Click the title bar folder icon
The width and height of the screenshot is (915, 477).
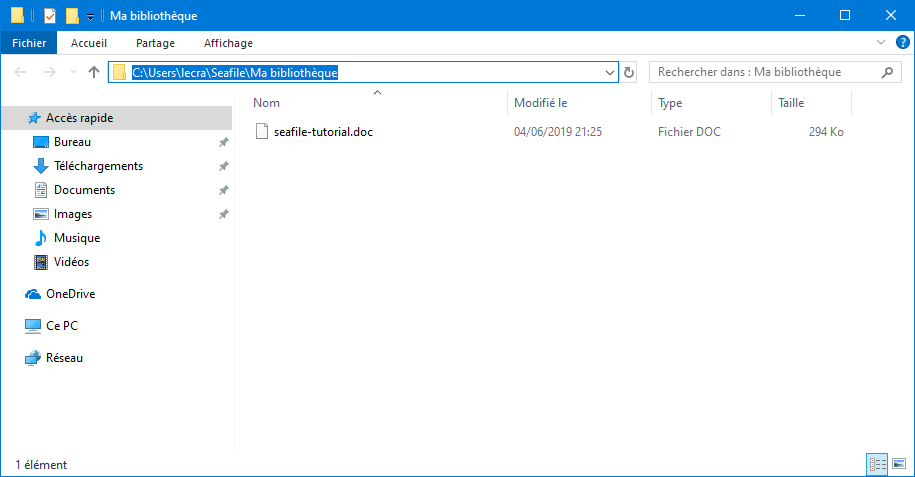[18, 15]
